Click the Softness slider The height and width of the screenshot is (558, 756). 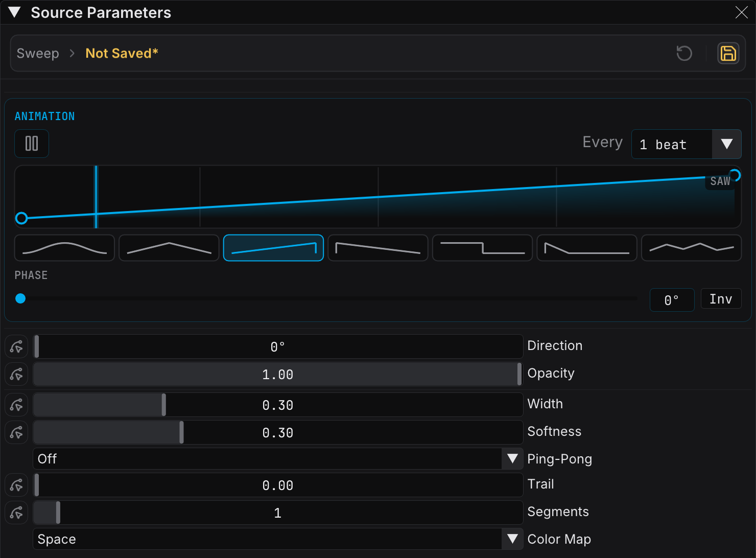pos(278,432)
